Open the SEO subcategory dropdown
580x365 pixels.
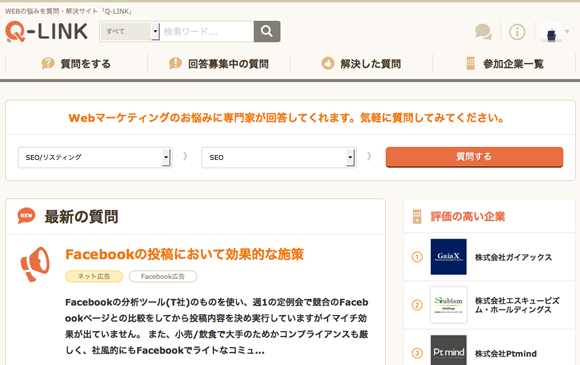279,158
